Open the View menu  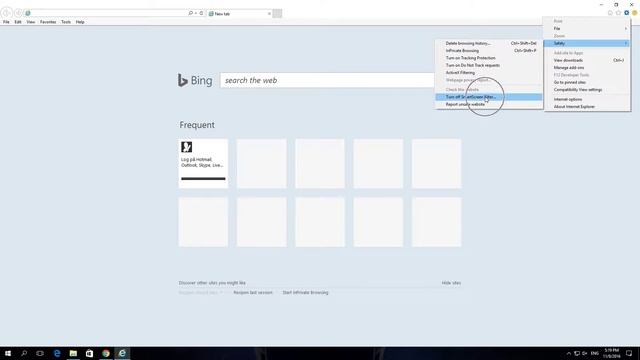tap(31, 22)
